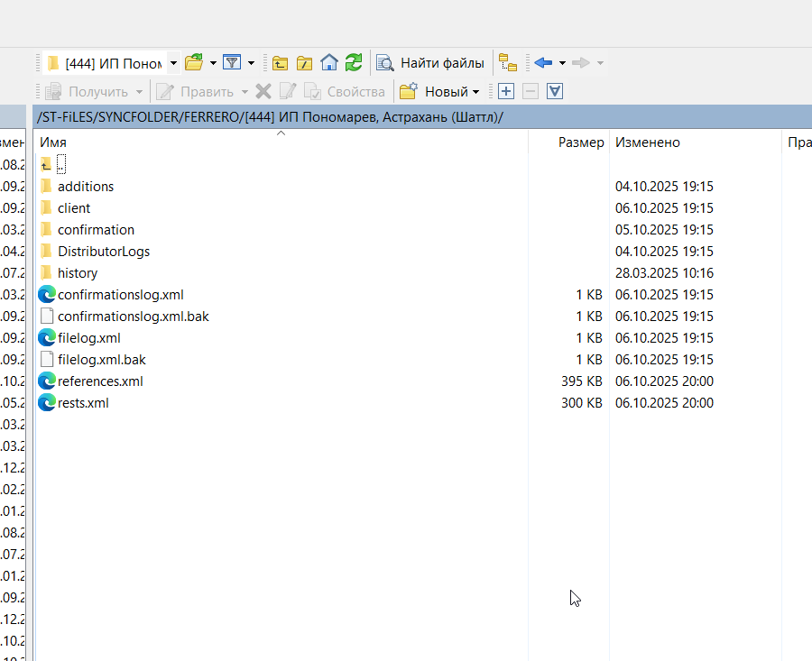Click the blue back arrow
Viewport: 812px width, 661px height.
click(543, 62)
